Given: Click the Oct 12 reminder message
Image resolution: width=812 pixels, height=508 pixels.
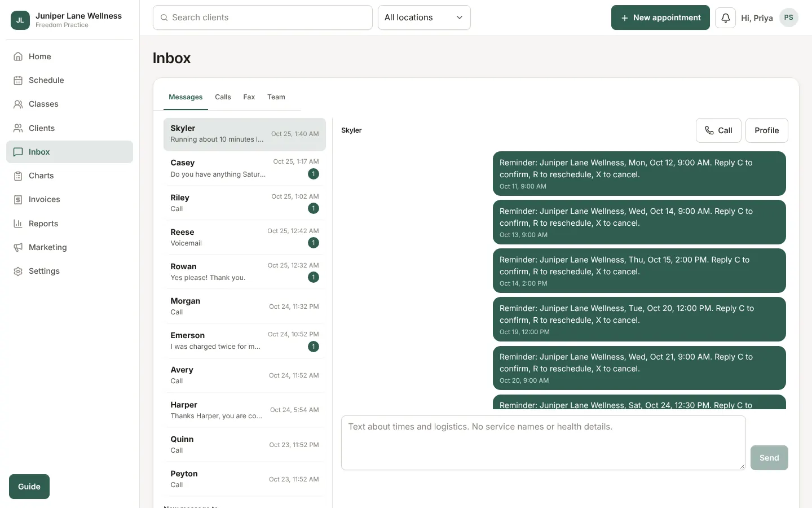Looking at the screenshot, I should click(x=639, y=173).
